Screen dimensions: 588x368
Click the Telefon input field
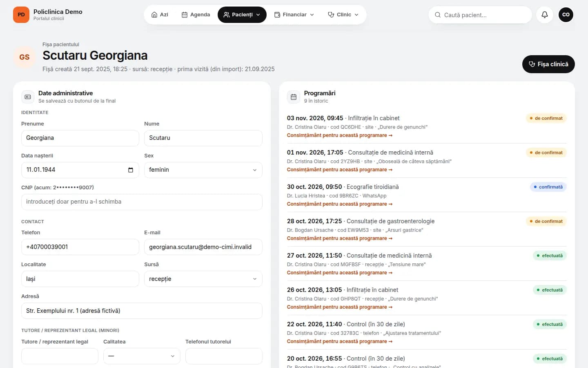coord(80,247)
